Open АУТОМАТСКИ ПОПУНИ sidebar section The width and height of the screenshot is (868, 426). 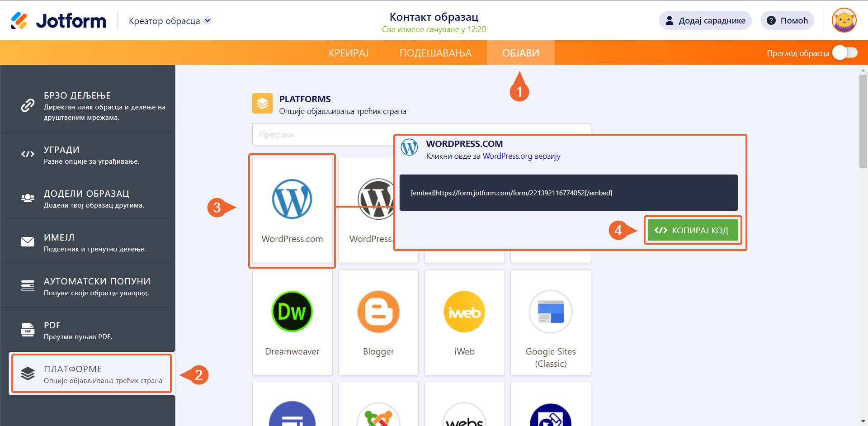pos(88,286)
